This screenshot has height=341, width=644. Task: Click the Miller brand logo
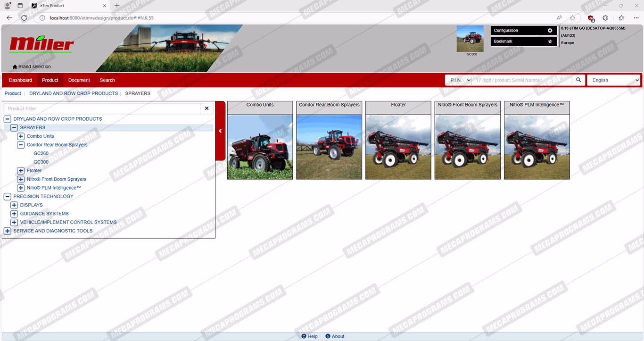[41, 44]
